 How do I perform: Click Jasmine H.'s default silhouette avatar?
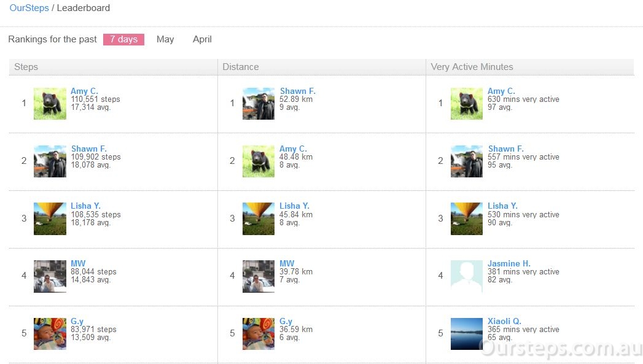point(467,276)
